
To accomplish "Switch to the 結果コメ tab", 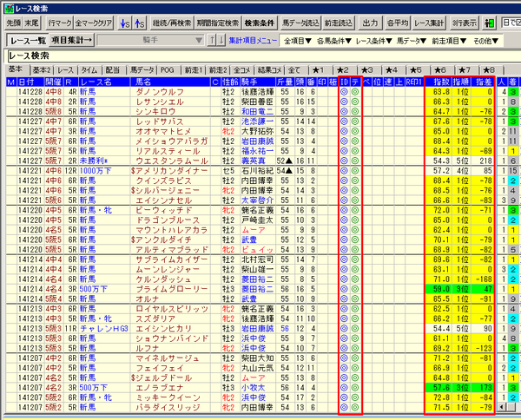I will 269,70.
